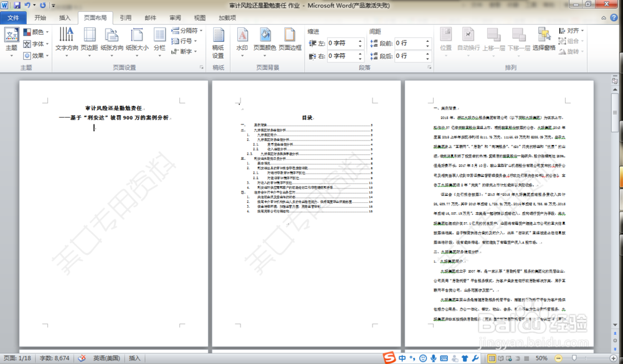
Task: Switch to Draft view
Action: click(526, 358)
